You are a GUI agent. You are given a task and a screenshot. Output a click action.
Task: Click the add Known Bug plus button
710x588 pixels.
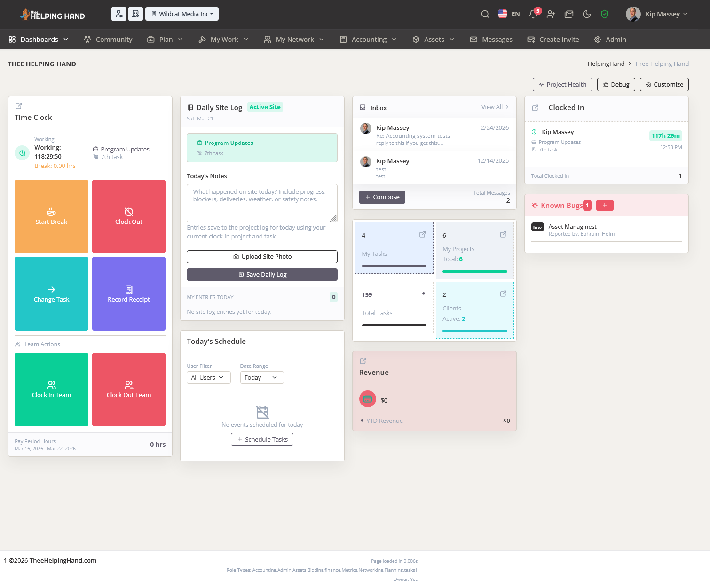coord(605,205)
